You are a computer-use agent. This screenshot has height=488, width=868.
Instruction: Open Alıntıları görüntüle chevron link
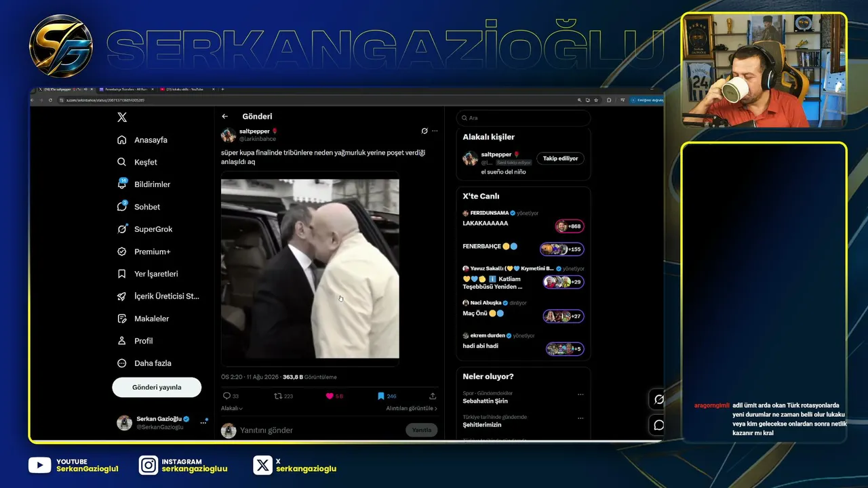coord(412,408)
